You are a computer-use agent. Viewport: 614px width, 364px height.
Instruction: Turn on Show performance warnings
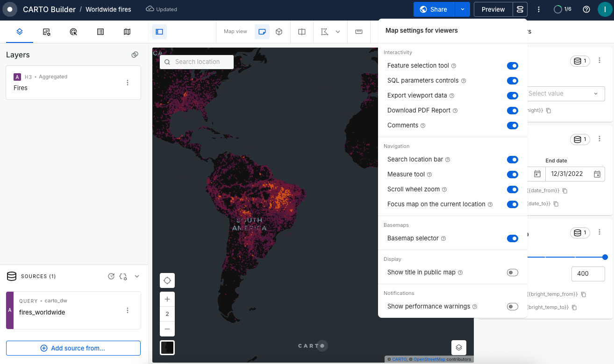point(512,307)
